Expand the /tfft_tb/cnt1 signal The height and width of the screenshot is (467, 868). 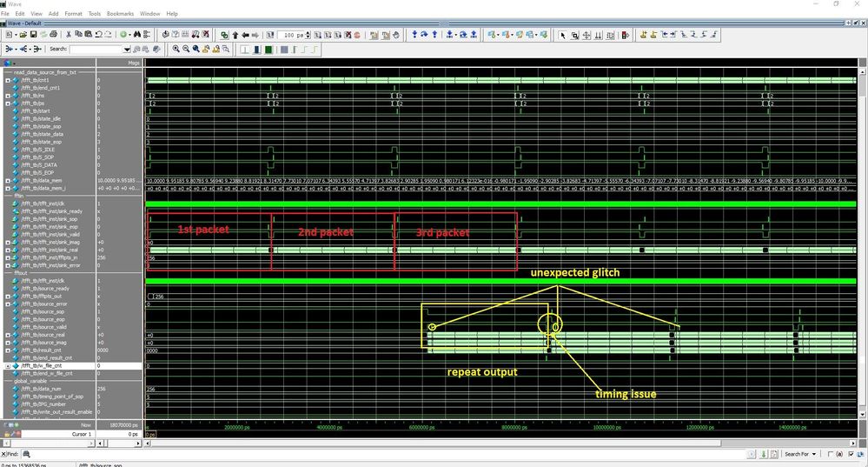click(8, 80)
